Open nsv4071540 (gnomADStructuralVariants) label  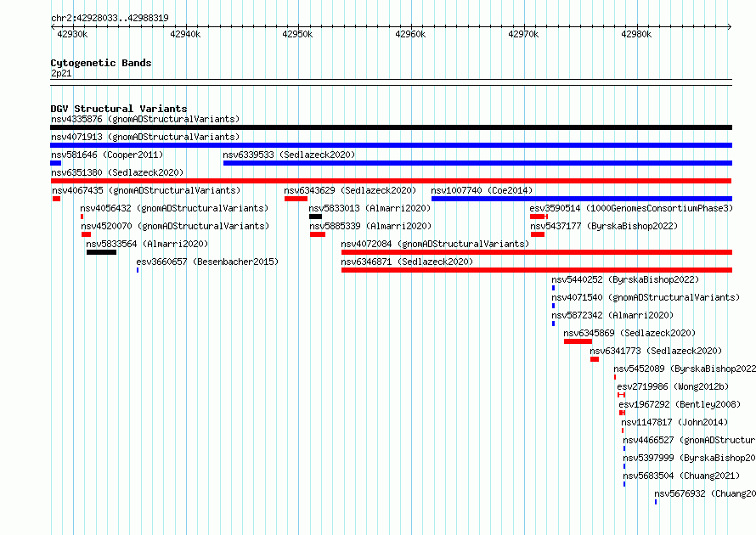tap(646, 297)
